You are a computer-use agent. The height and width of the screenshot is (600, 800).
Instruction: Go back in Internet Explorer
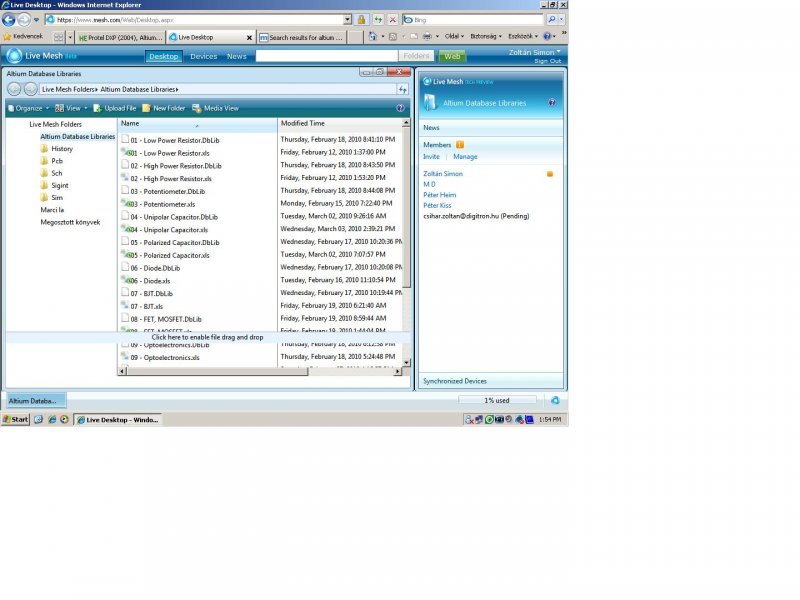pyautogui.click(x=9, y=20)
